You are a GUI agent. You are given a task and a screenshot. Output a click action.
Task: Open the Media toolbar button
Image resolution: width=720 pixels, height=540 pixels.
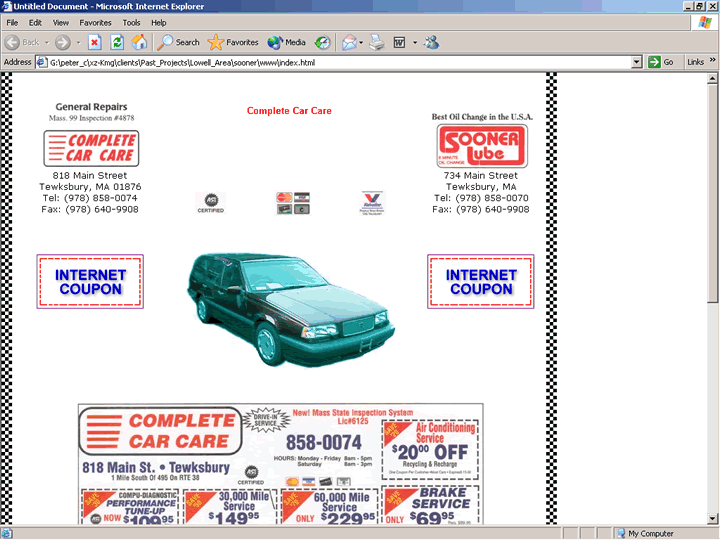(287, 43)
